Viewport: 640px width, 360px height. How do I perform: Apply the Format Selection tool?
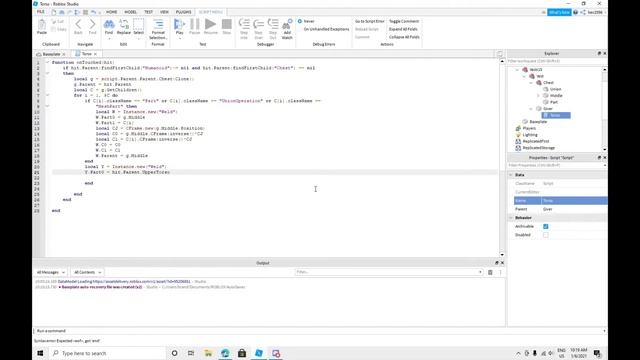point(158,29)
